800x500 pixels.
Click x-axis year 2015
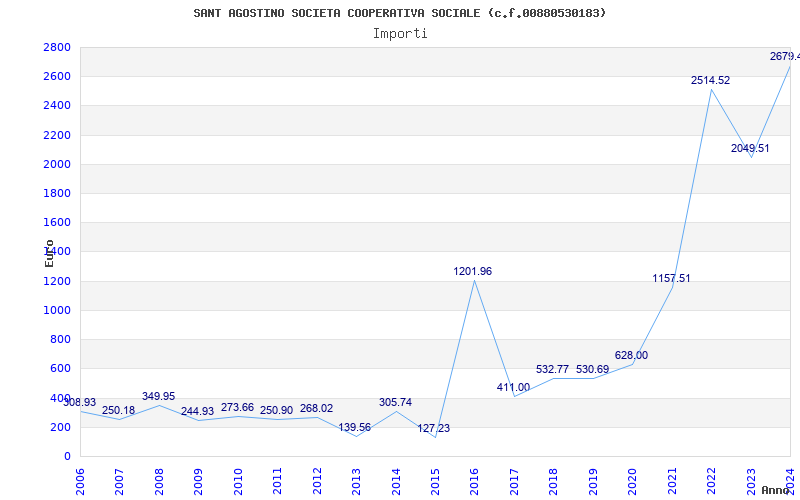tap(435, 481)
